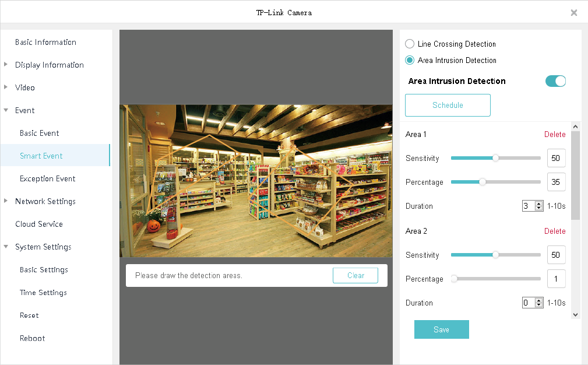The height and width of the screenshot is (365, 588).
Task: Click Area 2 Percentage value field
Action: [556, 279]
